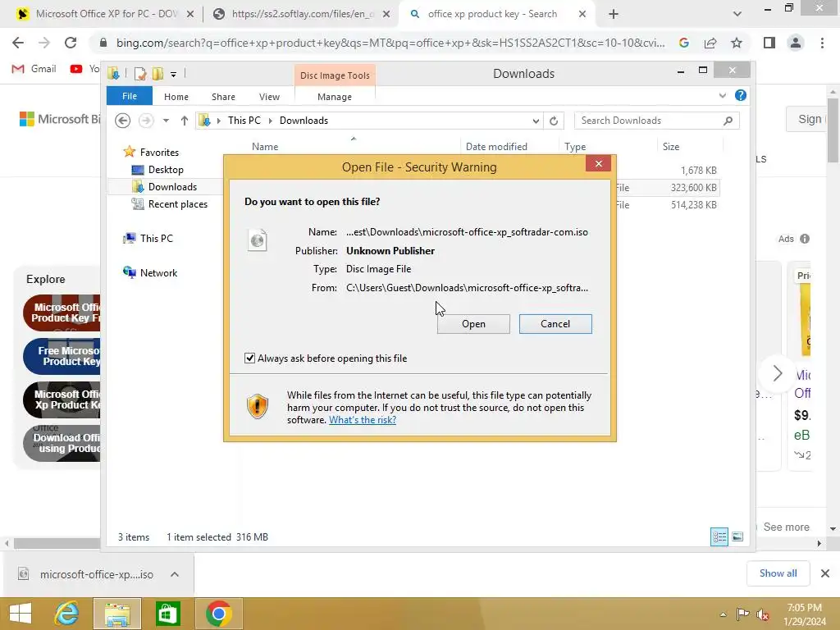Screen dimensions: 840x630
Task: Open Chrome's three-dot menu
Action: pyautogui.click(x=822, y=43)
